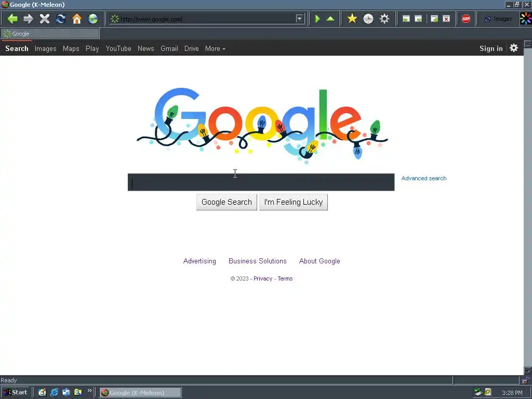The width and height of the screenshot is (532, 399).
Task: Click the network tray icon
Action: click(478, 392)
